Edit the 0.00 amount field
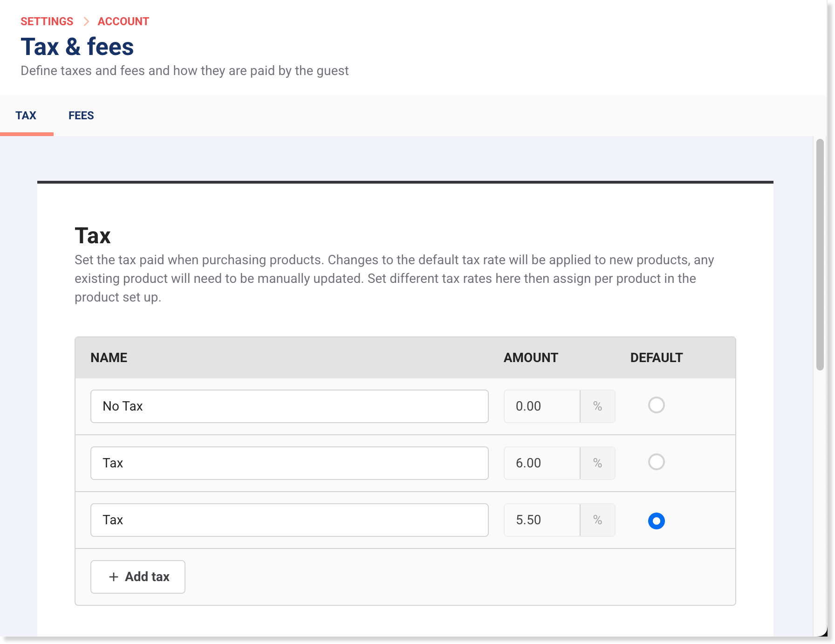The width and height of the screenshot is (835, 644). 541,406
